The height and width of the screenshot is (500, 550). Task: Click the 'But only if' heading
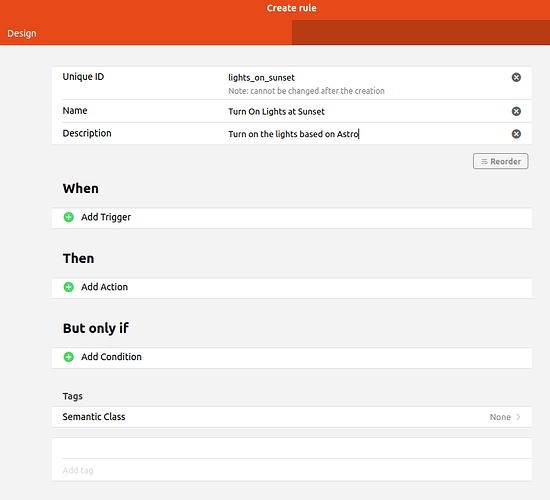tap(96, 328)
